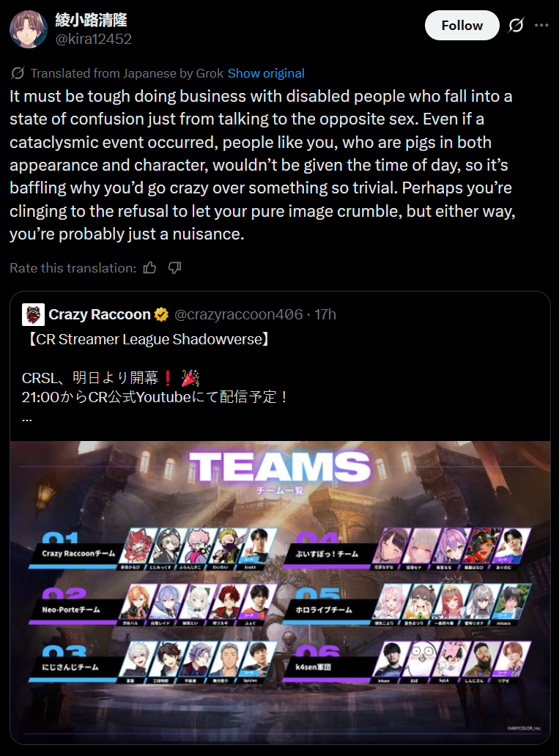Click the Grok translation icon near 'Translated from'

(18, 73)
